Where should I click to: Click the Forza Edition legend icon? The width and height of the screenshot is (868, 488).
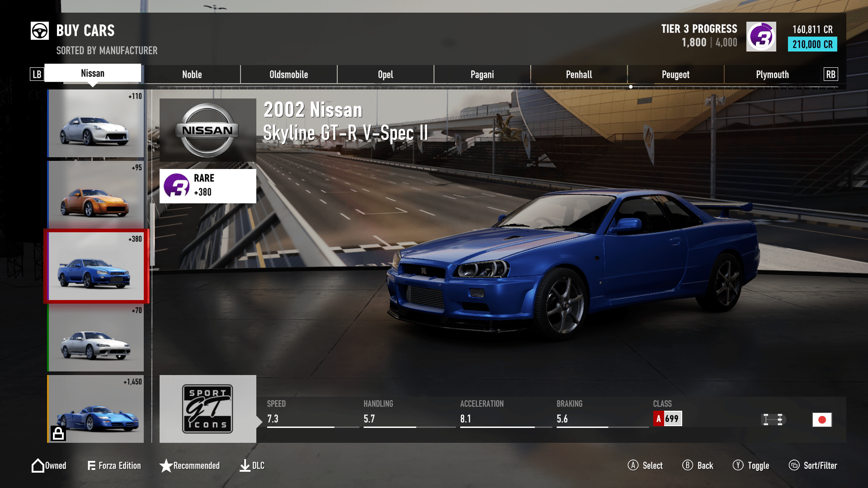91,465
